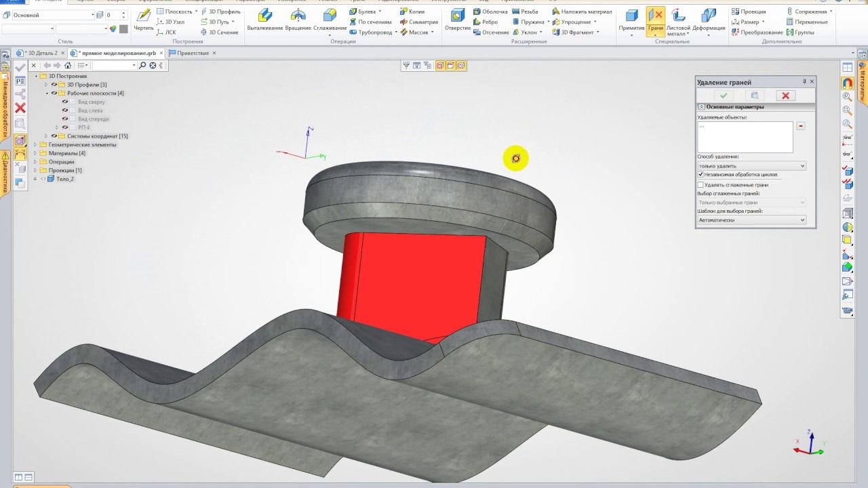Toggle visibility of 3D Профили folder
Viewport: 868px width, 488px height.
54,85
